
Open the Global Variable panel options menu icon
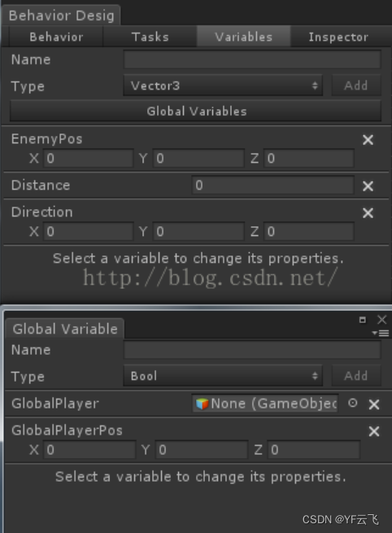381,333
